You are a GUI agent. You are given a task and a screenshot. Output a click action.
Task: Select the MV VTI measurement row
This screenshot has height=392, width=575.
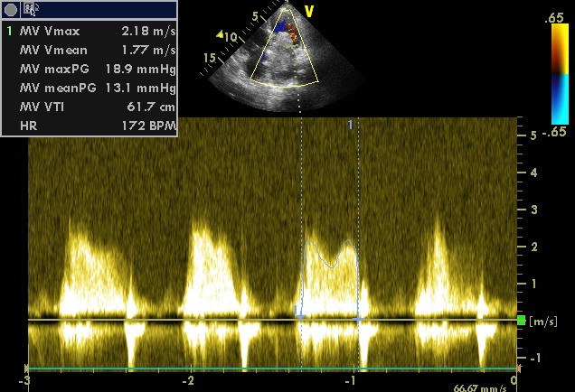(89, 107)
